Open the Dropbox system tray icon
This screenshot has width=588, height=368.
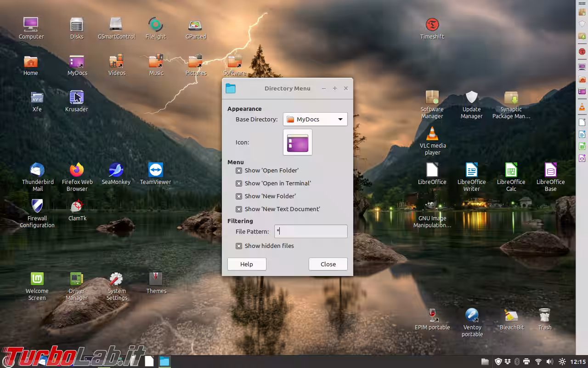click(508, 362)
